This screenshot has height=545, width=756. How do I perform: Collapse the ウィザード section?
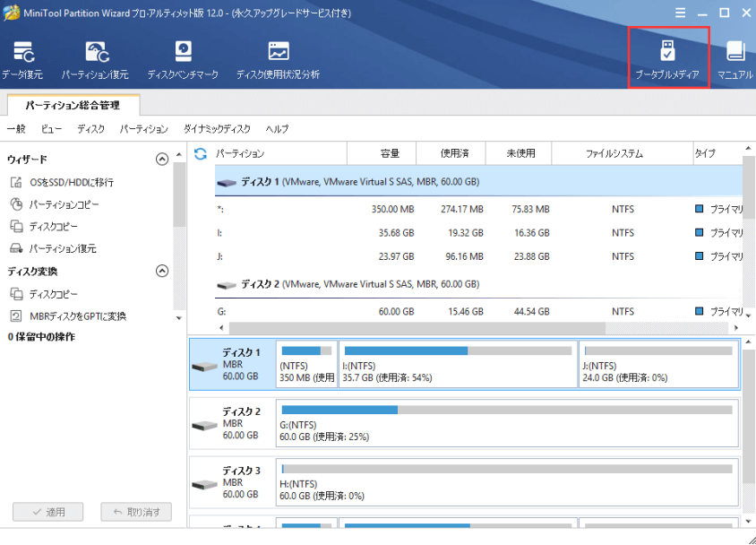[162, 160]
